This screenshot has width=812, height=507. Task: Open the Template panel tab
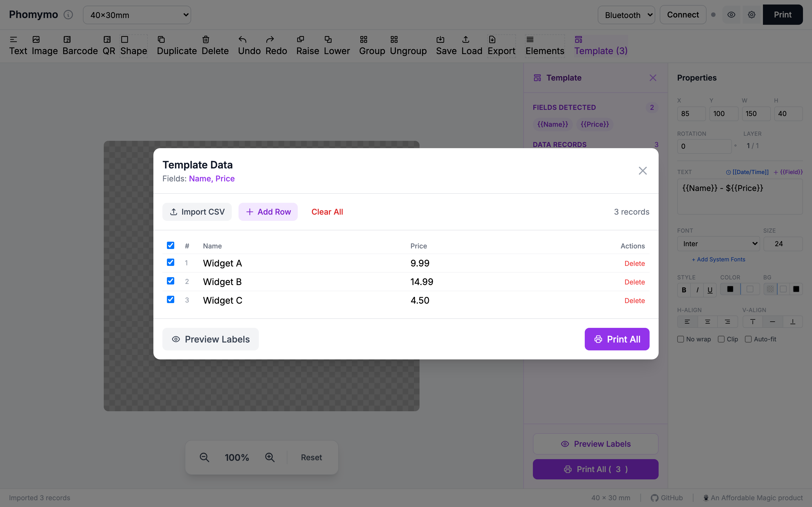click(600, 45)
